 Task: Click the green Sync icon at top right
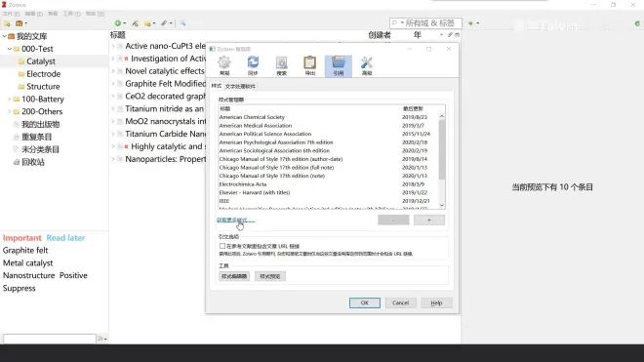tap(637, 23)
